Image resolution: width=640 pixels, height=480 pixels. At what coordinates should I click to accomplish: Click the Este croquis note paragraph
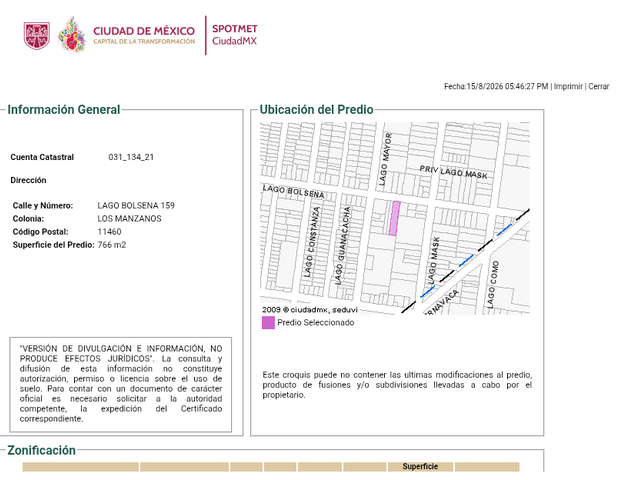coord(397,385)
